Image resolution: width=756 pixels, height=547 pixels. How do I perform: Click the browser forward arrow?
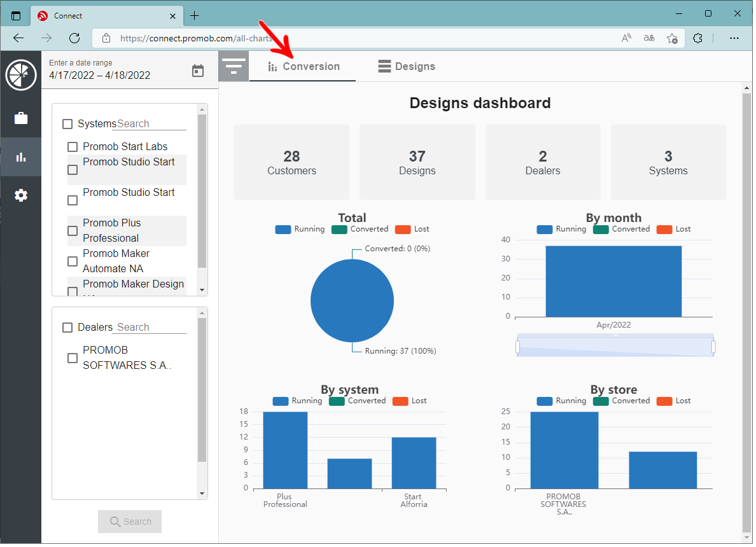[46, 38]
